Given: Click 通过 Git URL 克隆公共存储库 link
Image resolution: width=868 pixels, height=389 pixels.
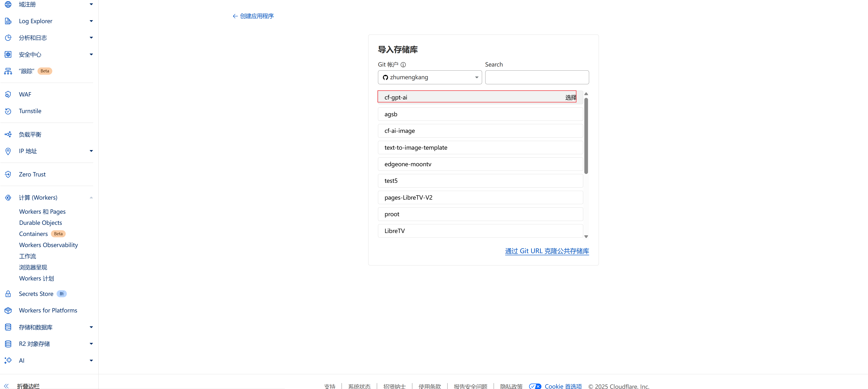Looking at the screenshot, I should tap(547, 251).
